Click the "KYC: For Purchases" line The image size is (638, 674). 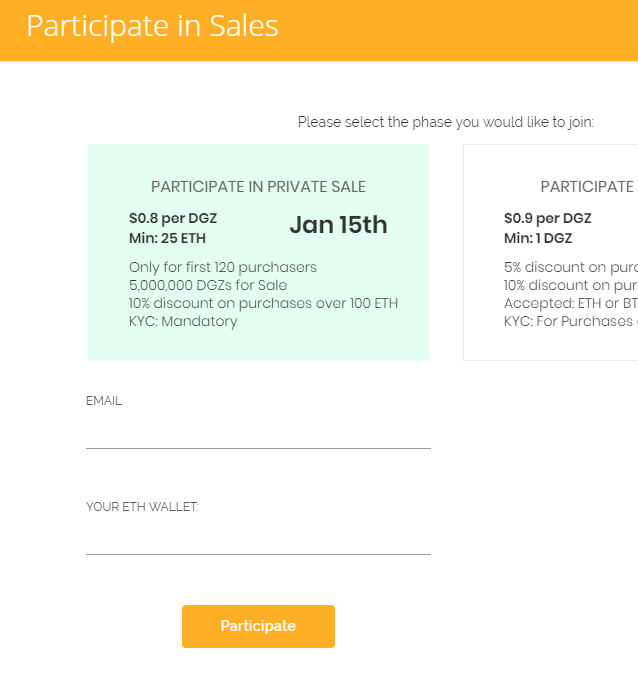pyautogui.click(x=571, y=321)
